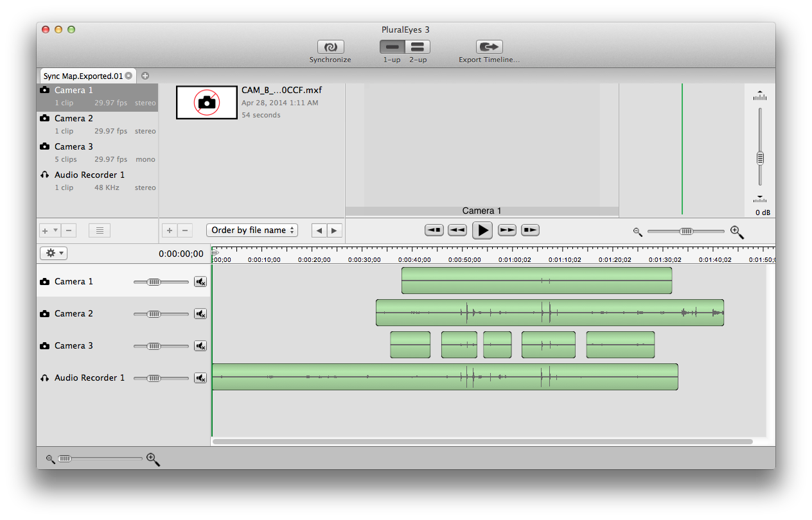Click the CAM_B clip missing-media thumbnail
This screenshot has height=520, width=812.
(x=206, y=103)
